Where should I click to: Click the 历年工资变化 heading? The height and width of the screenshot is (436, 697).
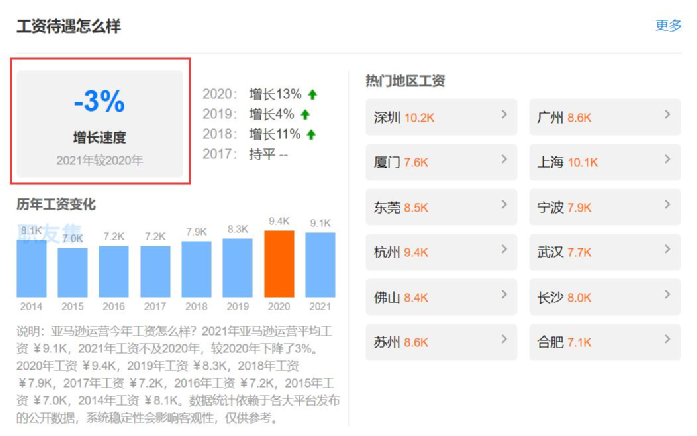pos(56,204)
